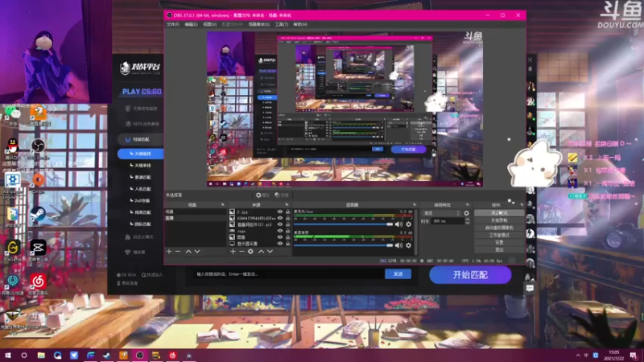The image size is (644, 362).
Task: Open 麦克风/Aux audio settings gear
Action: click(408, 224)
